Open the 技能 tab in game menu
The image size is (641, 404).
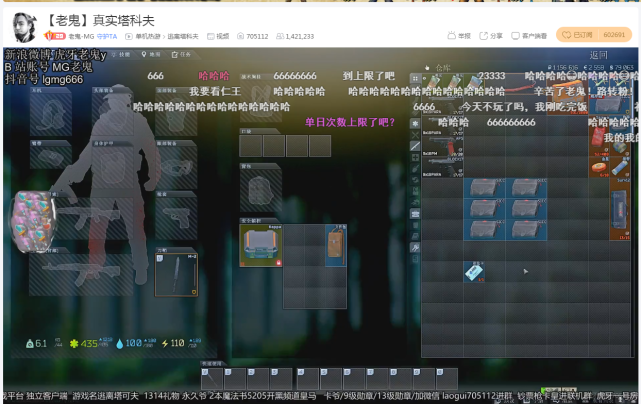point(121,54)
